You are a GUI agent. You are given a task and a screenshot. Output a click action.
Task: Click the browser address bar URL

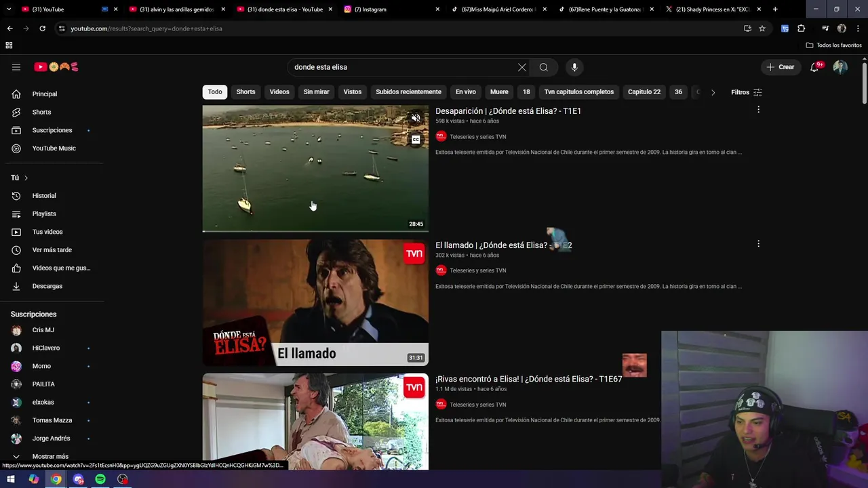click(x=146, y=28)
